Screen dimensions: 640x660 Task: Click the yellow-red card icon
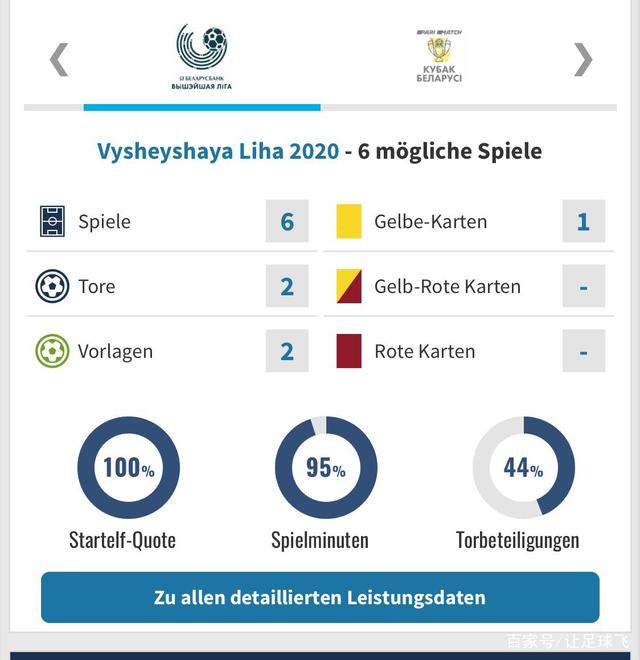tap(349, 286)
